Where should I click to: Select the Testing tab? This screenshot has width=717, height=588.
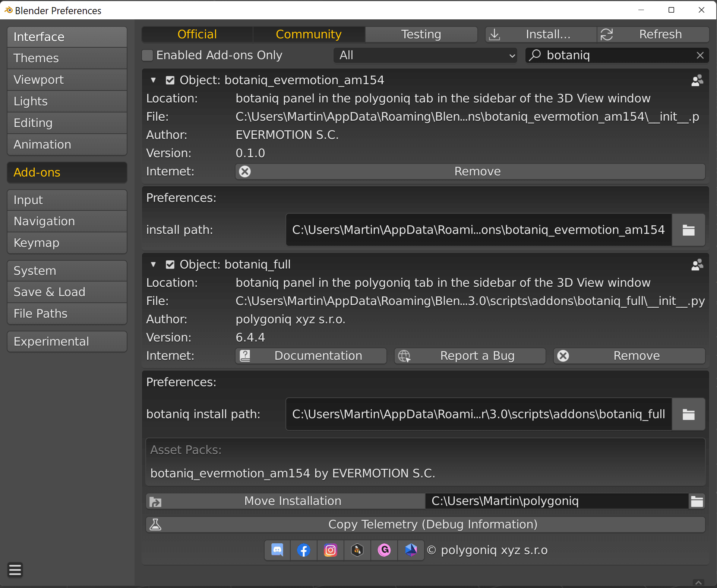coord(420,34)
